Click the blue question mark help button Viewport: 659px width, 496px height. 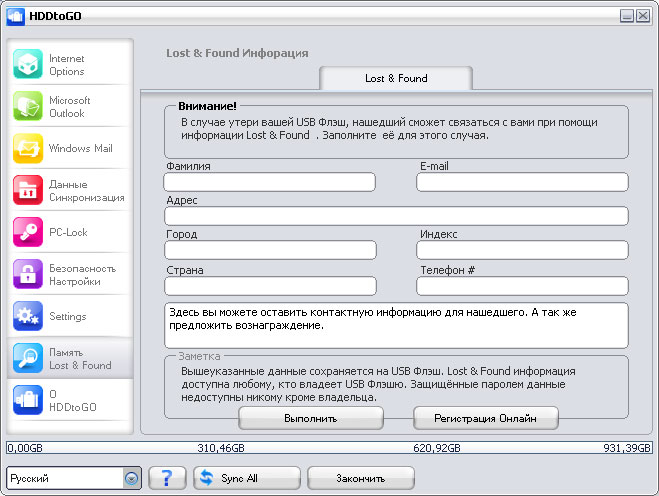click(x=167, y=478)
